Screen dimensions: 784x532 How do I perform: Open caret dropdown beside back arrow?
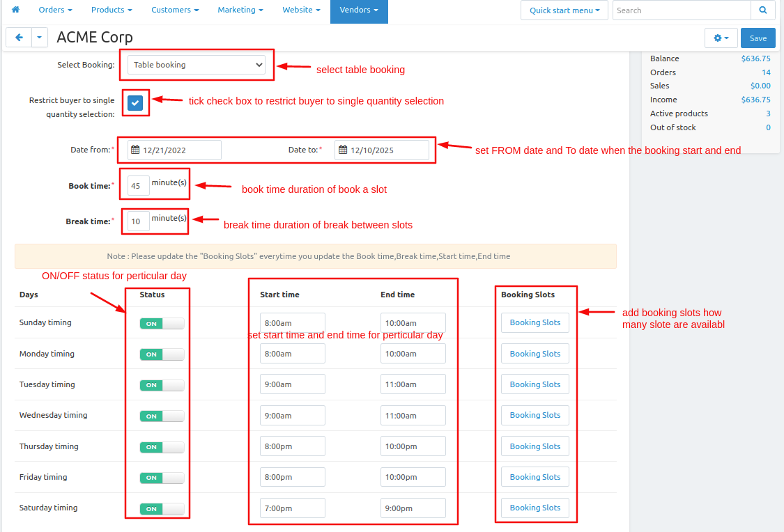tap(40, 38)
